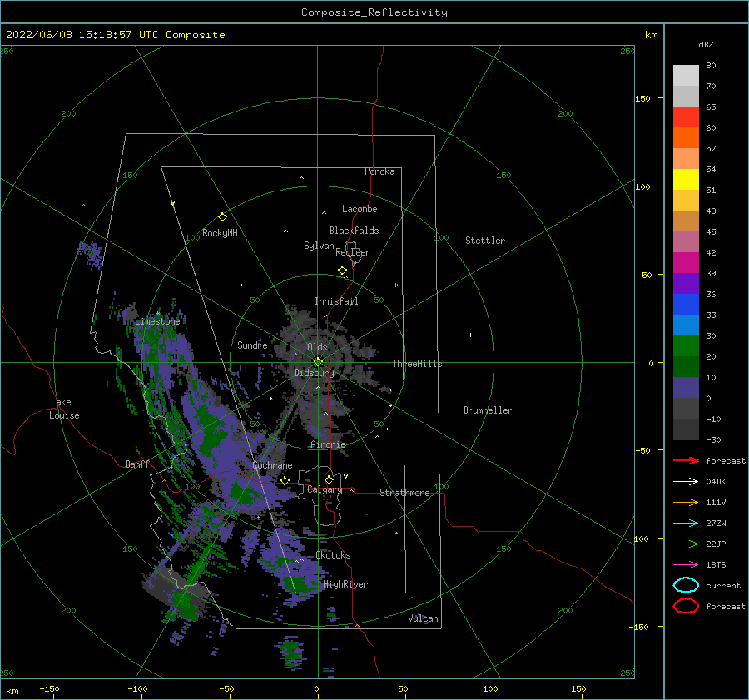Click the white 04DK arrow symbol
Viewport: 749px width, 700px height.
(686, 482)
